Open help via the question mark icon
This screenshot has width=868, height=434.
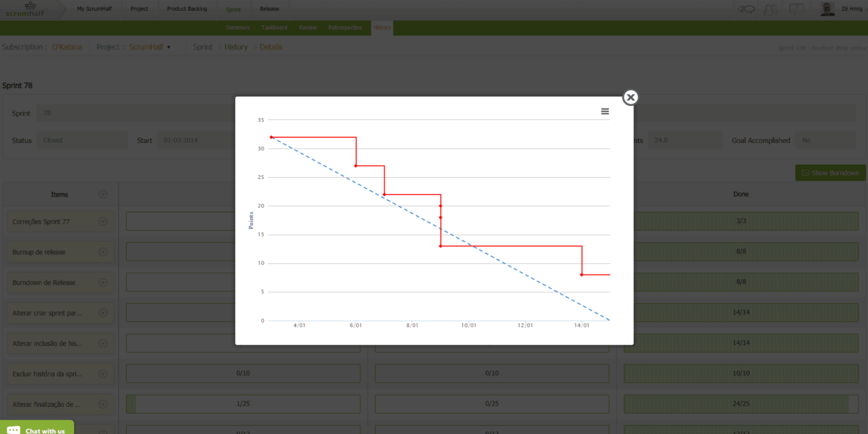797,8
